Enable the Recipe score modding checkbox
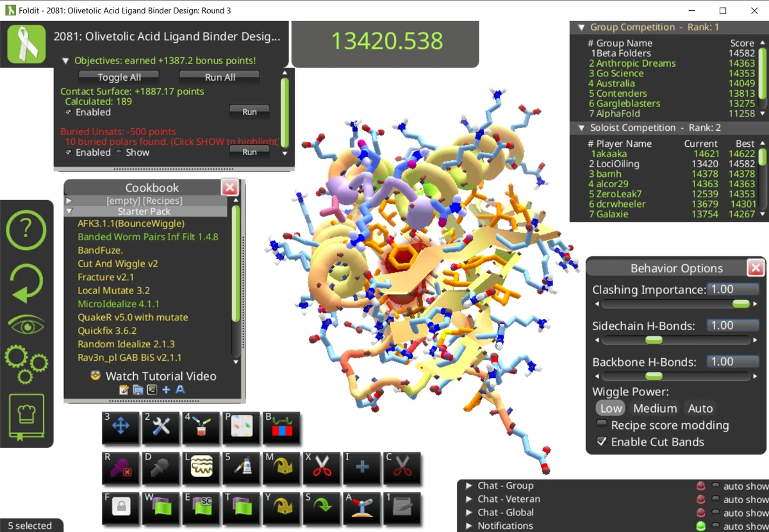 pos(601,423)
